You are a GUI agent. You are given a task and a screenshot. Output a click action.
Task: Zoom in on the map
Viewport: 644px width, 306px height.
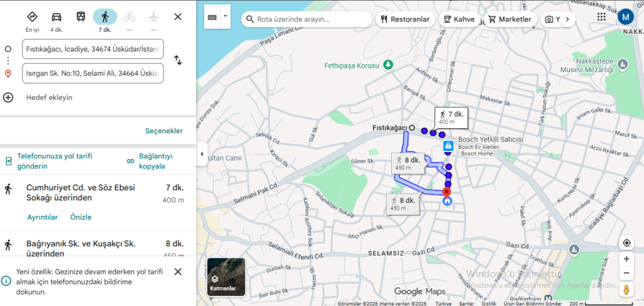[626, 259]
